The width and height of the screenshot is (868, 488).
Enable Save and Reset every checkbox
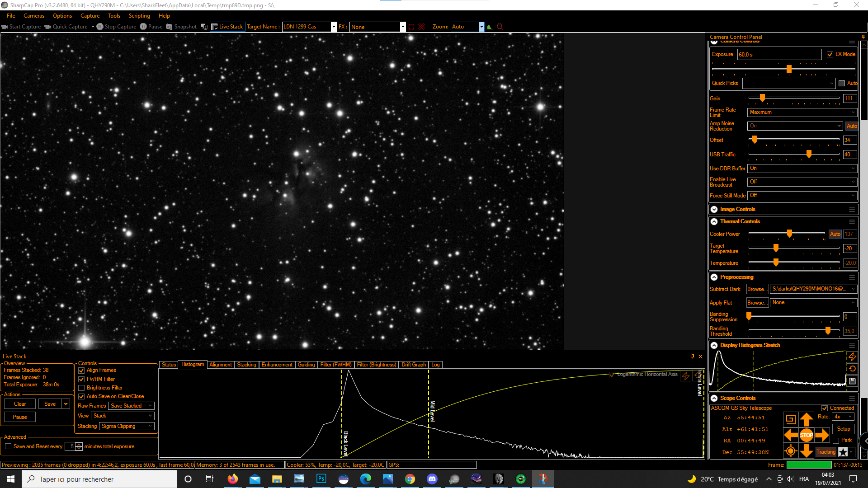pyautogui.click(x=8, y=446)
